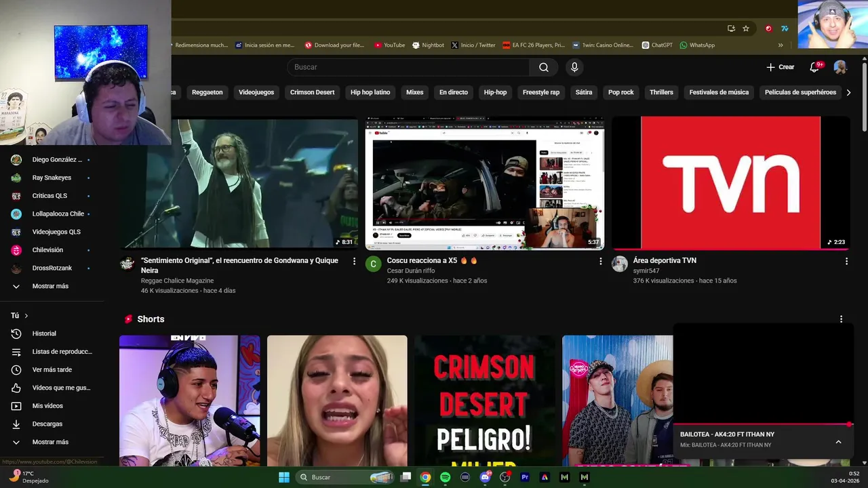868x488 pixels.
Task: Select the Hip hop latino chip
Action: [370, 92]
